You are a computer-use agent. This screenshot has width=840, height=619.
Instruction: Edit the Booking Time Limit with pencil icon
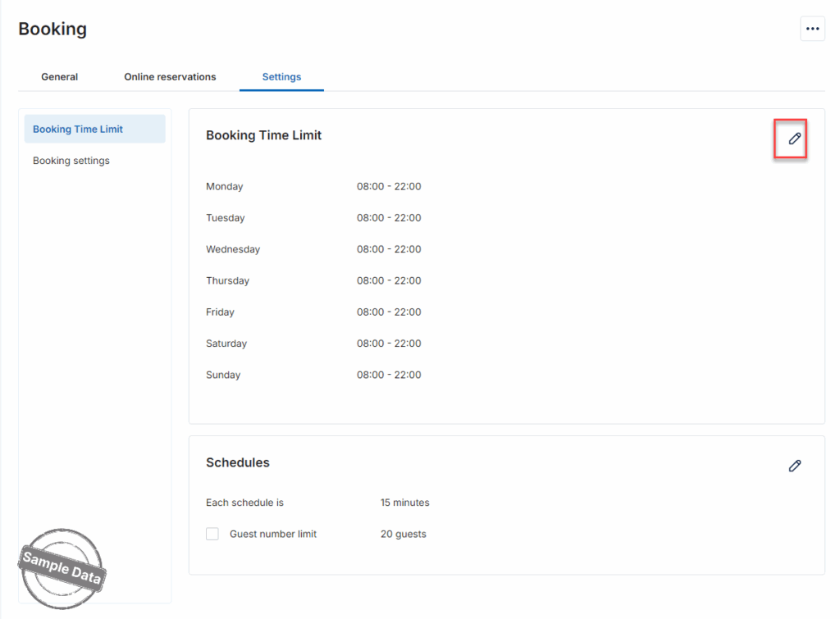click(x=793, y=139)
